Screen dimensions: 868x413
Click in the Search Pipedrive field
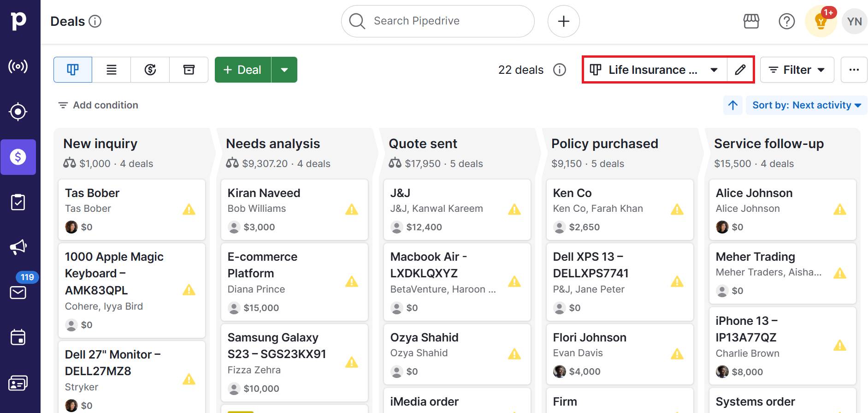point(437,21)
